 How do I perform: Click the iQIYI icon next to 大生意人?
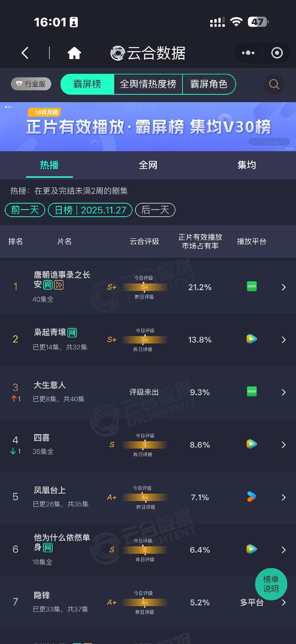pyautogui.click(x=251, y=392)
